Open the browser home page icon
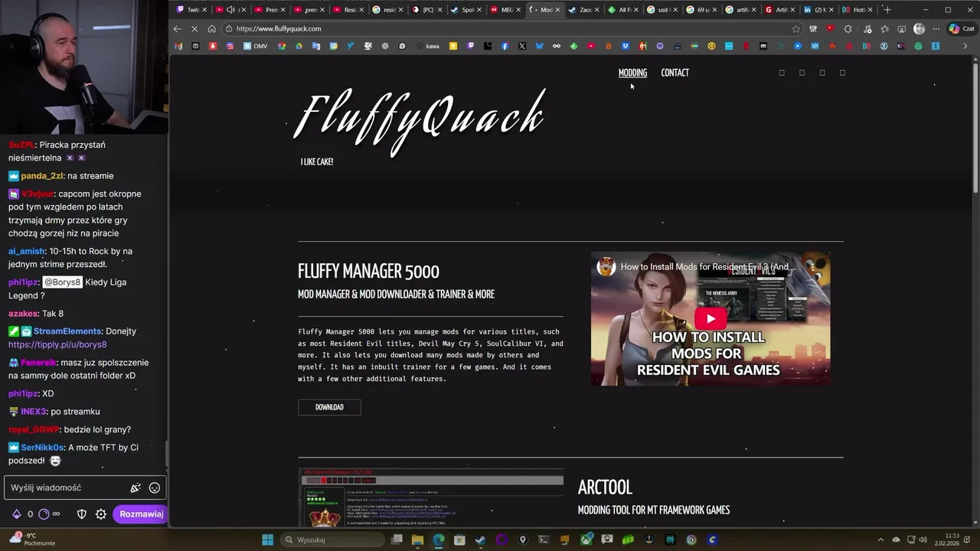This screenshot has width=980, height=551. [x=212, y=29]
